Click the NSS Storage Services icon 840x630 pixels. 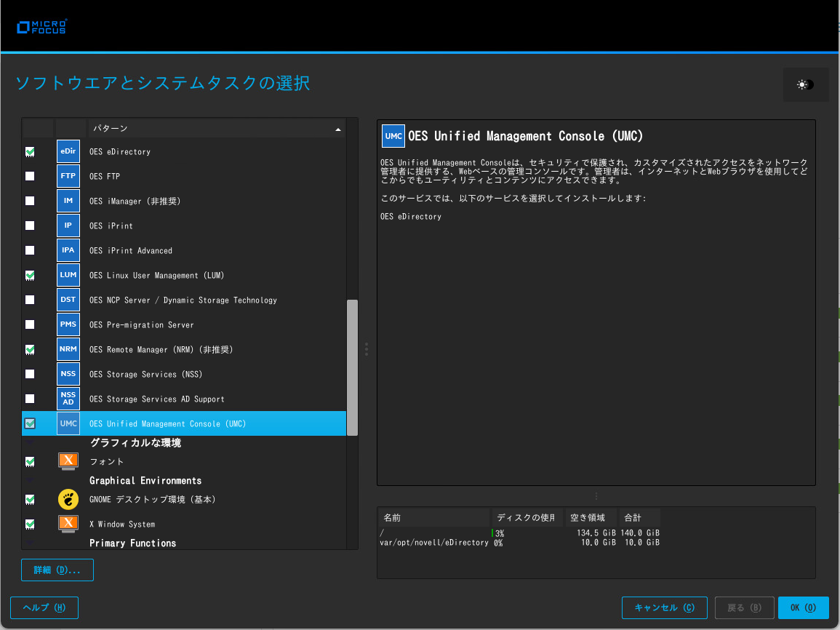[68, 374]
